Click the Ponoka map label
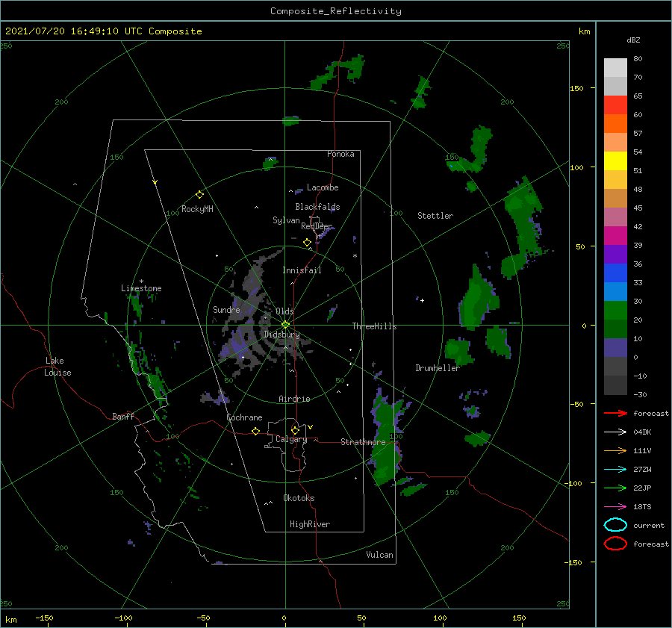 click(340, 154)
